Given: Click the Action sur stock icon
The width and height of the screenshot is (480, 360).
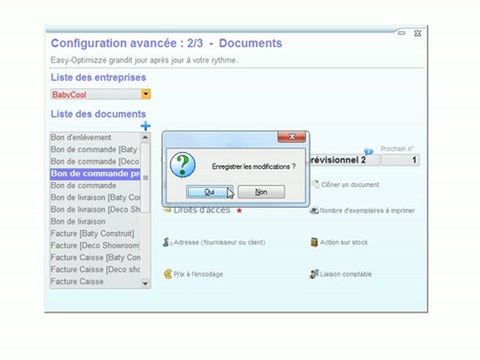Looking at the screenshot, I should point(314,242).
